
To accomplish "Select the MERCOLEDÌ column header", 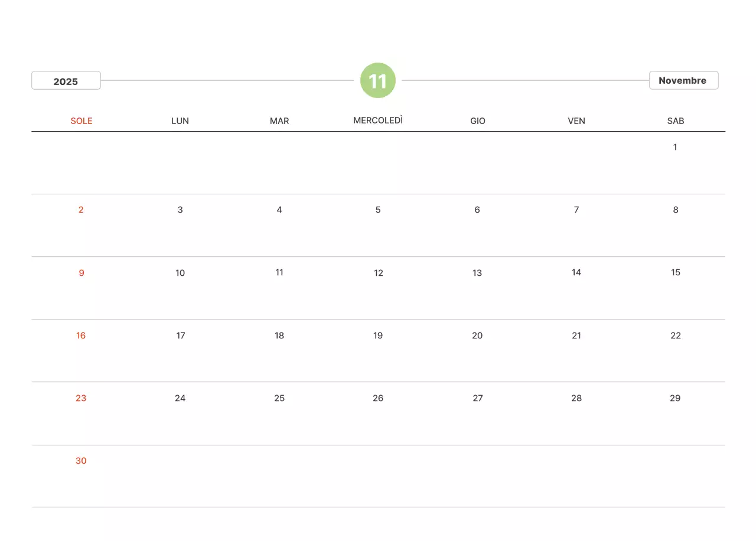I will pyautogui.click(x=378, y=120).
